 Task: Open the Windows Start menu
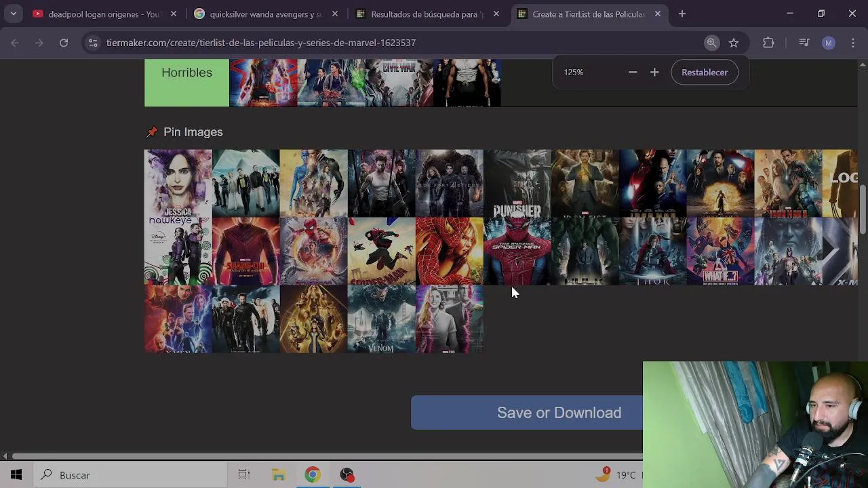click(x=16, y=475)
